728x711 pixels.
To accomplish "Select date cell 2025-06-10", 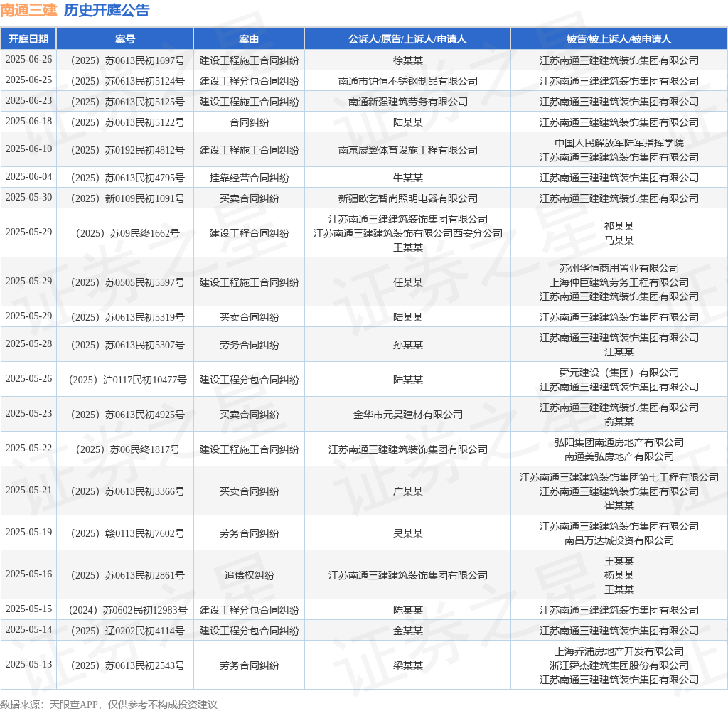I will pyautogui.click(x=28, y=149).
